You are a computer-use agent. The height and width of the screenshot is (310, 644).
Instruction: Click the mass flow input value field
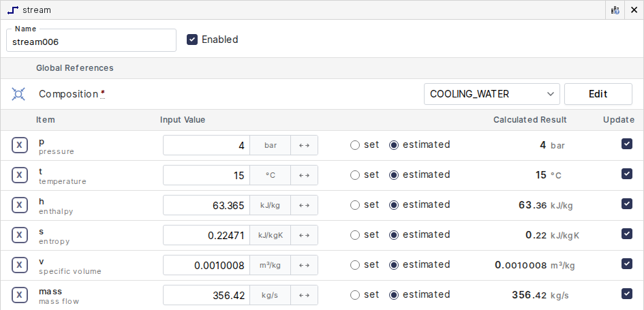point(206,295)
